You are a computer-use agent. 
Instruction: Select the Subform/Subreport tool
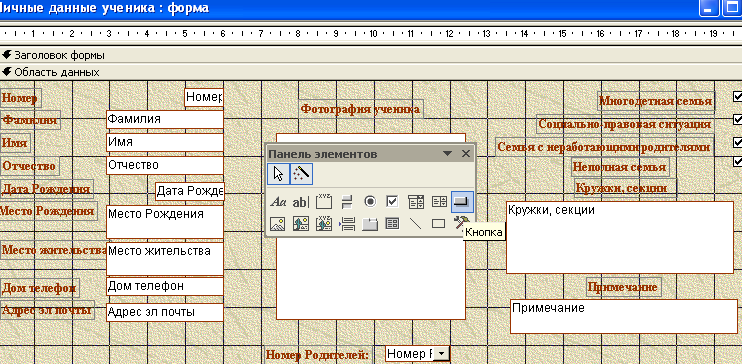[393, 223]
